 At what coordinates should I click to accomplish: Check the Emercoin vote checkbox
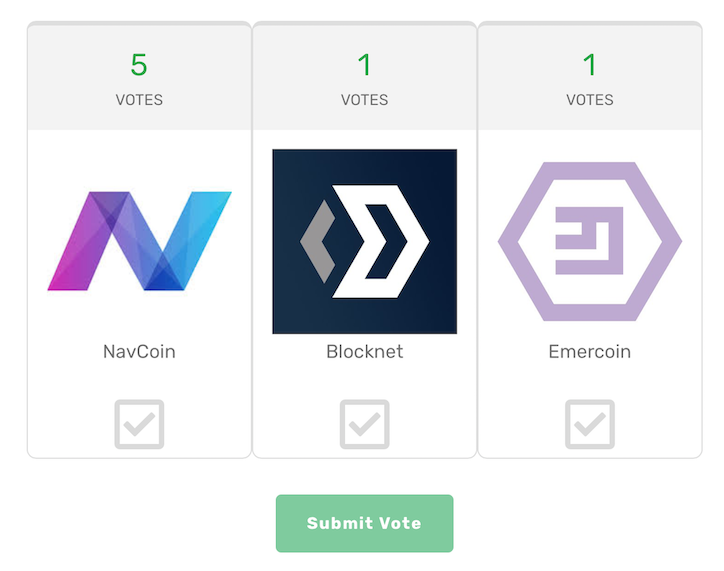[590, 424]
